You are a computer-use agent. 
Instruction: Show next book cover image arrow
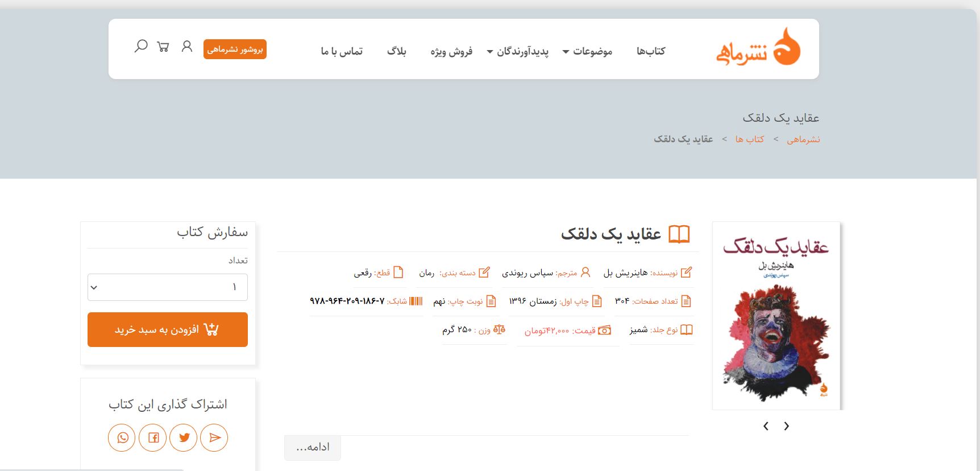(x=787, y=426)
